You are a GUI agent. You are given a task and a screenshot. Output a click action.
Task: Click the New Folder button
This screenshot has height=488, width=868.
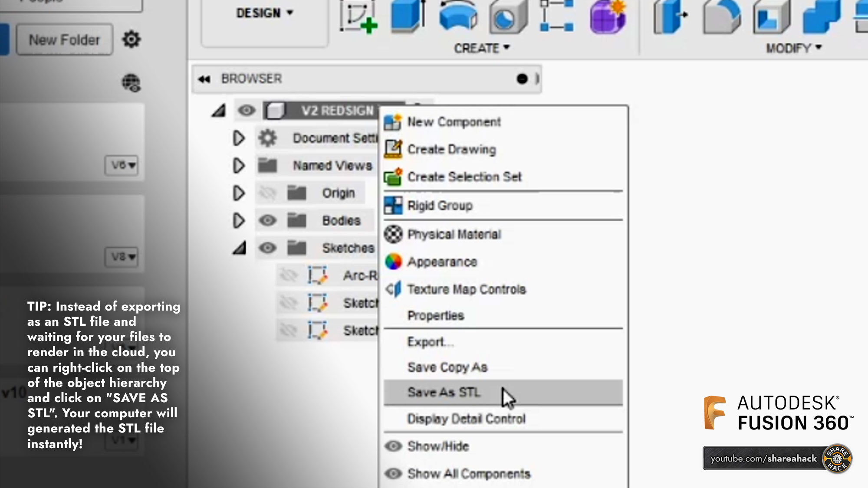point(64,40)
